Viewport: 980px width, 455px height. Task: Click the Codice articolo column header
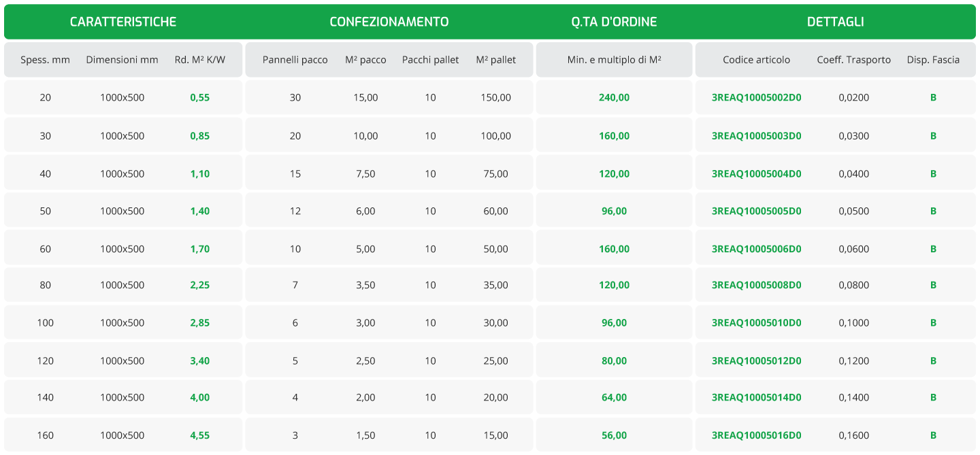(x=757, y=60)
